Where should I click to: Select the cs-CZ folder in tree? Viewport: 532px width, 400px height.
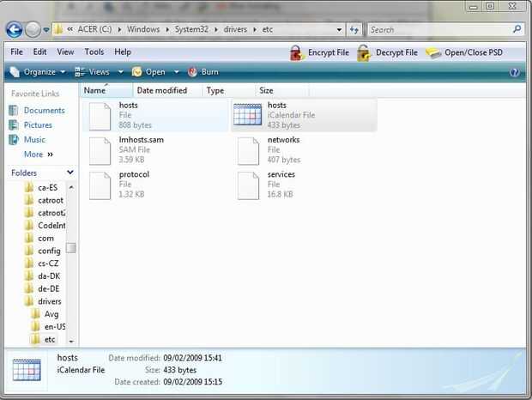tap(42, 264)
